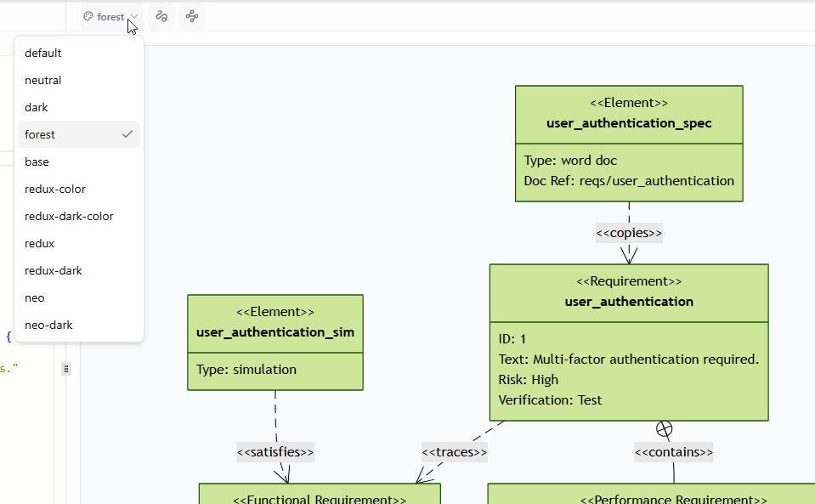Click the <<satisfies>> relationship label
Image resolution: width=815 pixels, height=504 pixels.
point(275,452)
